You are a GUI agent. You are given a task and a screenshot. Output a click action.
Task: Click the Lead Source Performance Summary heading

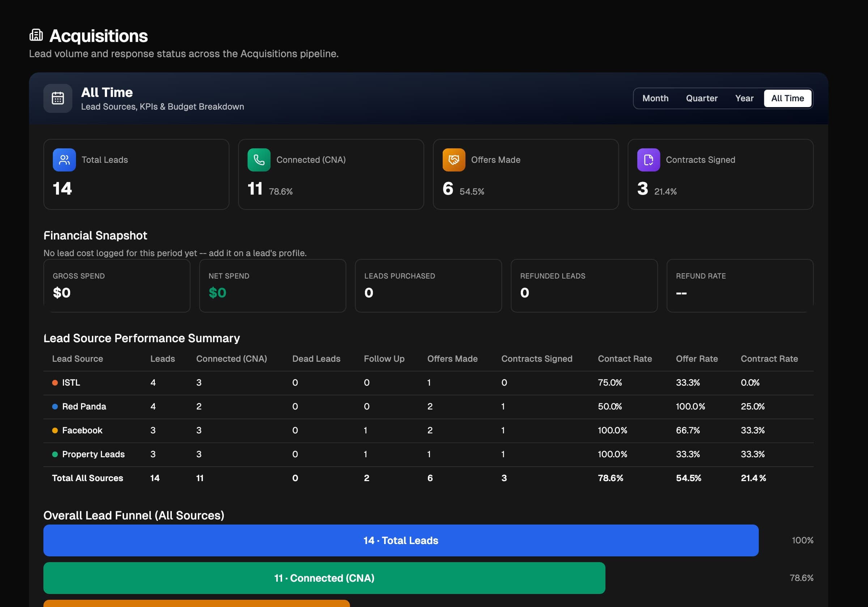pyautogui.click(x=142, y=338)
